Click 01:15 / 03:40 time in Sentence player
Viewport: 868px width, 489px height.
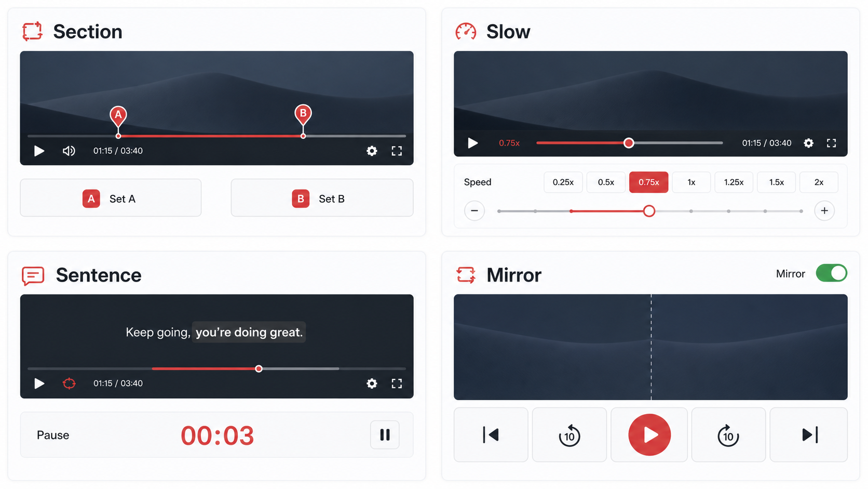coord(118,384)
